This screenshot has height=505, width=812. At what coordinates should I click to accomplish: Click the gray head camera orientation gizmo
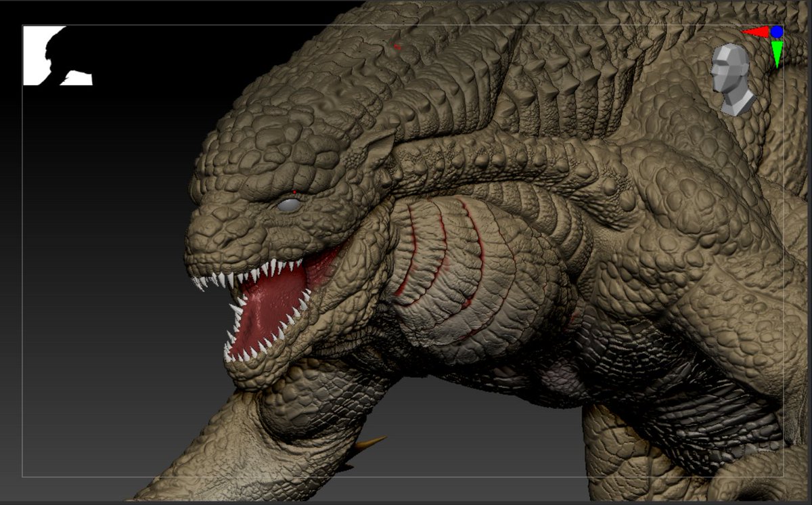(x=732, y=79)
